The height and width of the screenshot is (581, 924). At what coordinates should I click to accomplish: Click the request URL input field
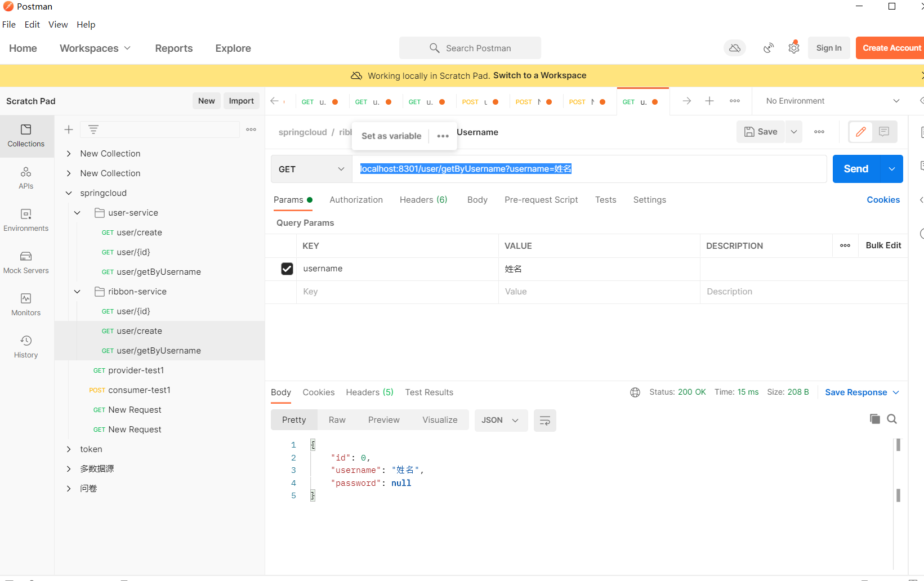(590, 169)
